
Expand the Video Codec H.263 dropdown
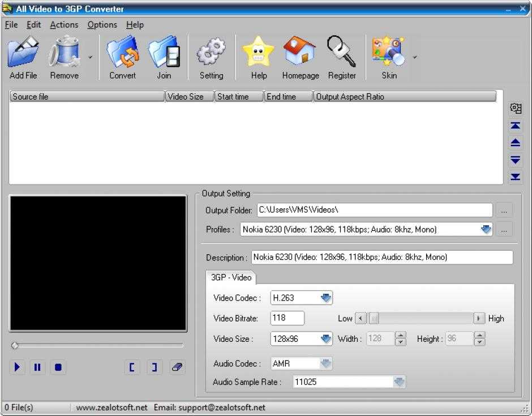point(326,298)
